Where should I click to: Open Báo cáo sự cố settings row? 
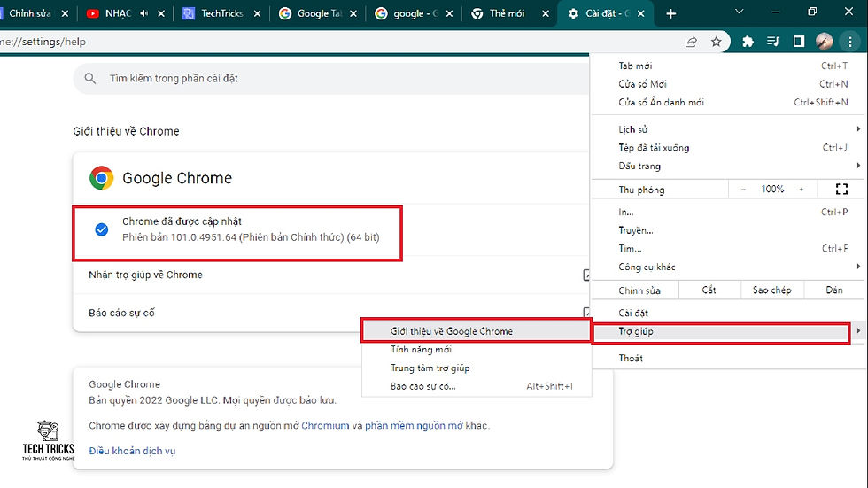pos(331,313)
